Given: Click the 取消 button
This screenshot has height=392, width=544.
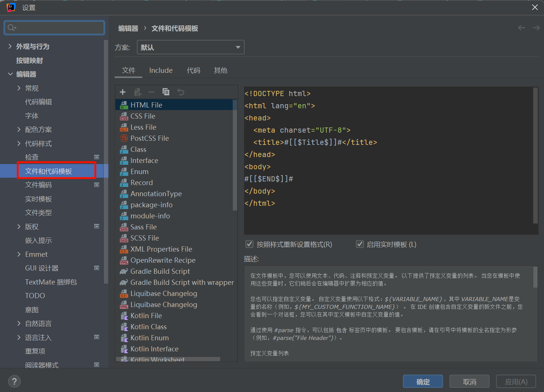Looking at the screenshot, I should (x=469, y=382).
